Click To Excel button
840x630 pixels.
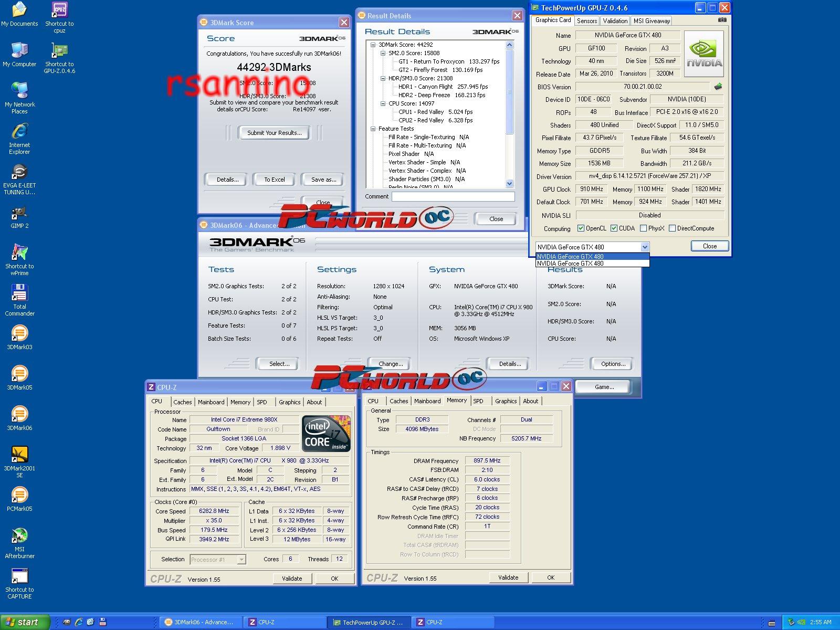click(275, 180)
